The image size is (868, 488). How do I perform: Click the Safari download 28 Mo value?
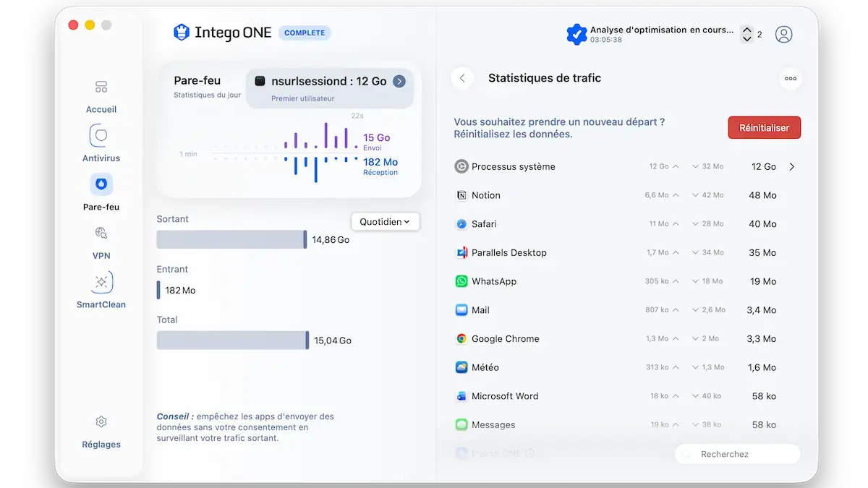coord(712,224)
